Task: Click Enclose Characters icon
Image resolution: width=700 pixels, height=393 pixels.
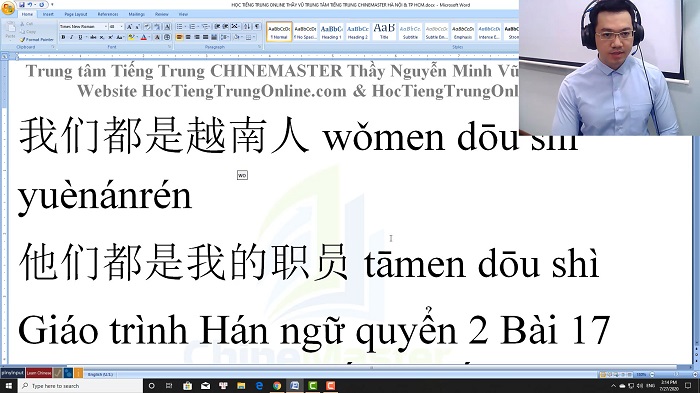Action: (167, 37)
